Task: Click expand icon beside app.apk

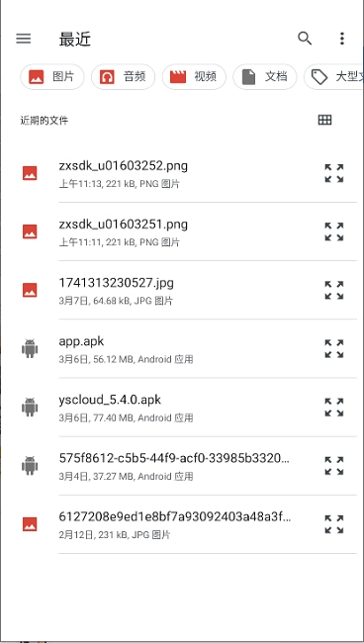Action: (334, 348)
